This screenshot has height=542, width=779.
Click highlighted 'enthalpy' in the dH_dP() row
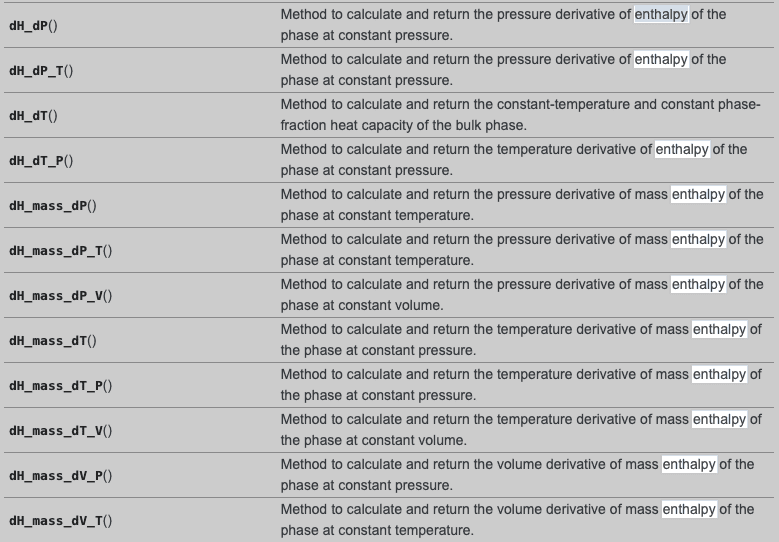tap(661, 15)
